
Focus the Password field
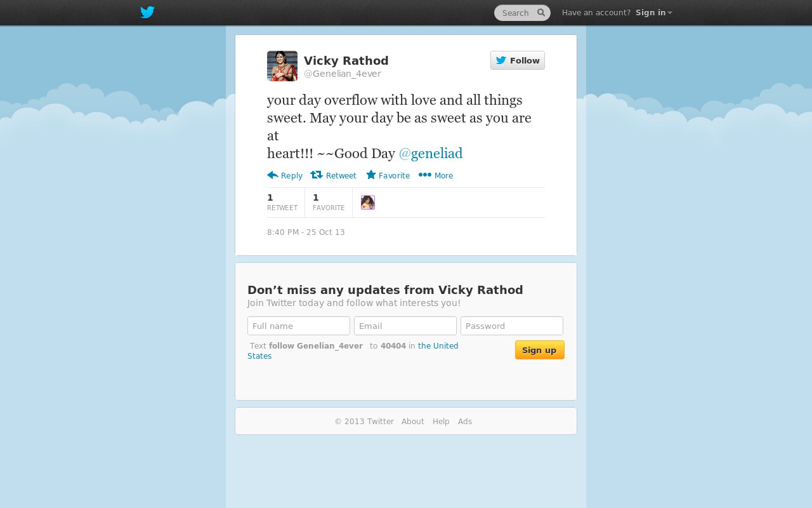pyautogui.click(x=512, y=326)
